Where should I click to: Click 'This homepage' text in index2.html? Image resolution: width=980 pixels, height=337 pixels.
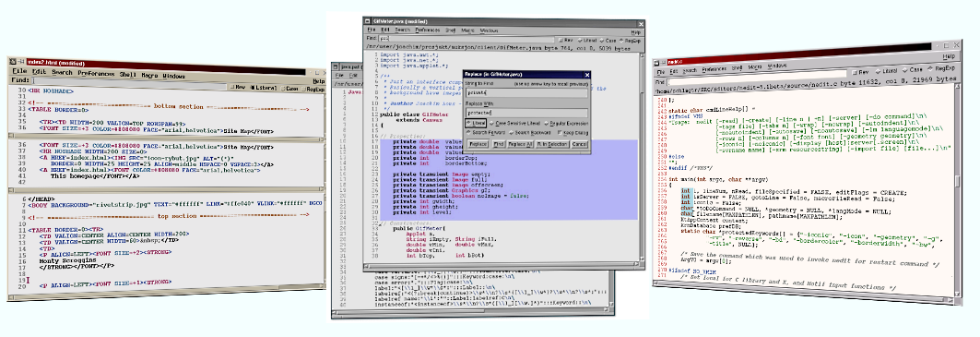(x=74, y=176)
